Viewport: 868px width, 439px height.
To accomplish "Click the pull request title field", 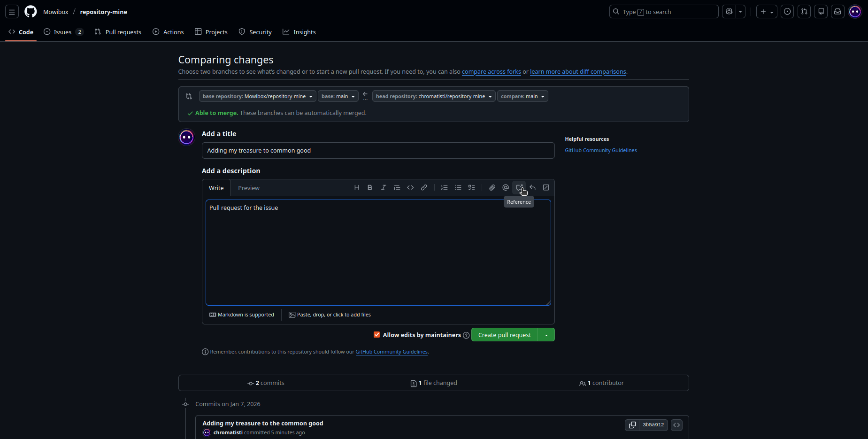I will (x=378, y=151).
